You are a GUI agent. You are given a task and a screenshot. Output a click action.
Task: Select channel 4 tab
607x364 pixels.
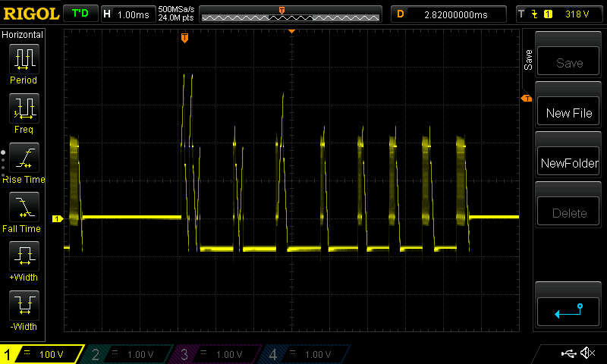click(303, 354)
